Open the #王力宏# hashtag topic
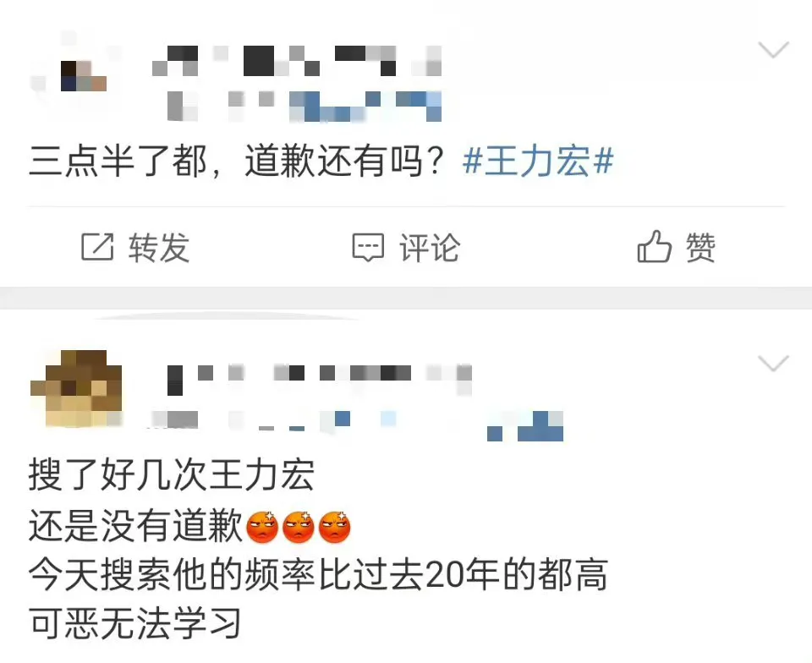The height and width of the screenshot is (663, 812). click(538, 162)
